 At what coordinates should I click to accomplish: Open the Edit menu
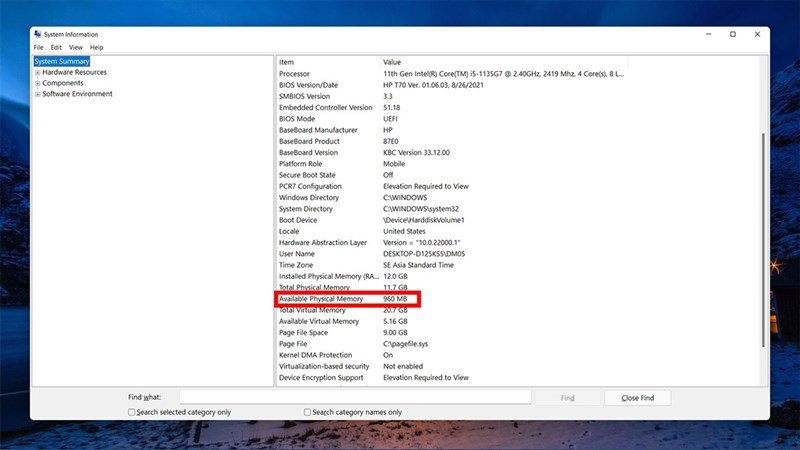coord(56,47)
